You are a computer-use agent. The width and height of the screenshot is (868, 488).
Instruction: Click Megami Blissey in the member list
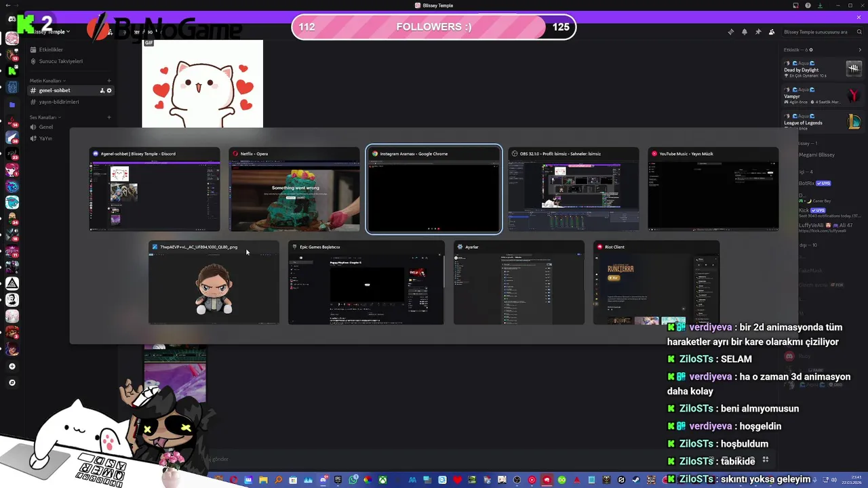coord(816,155)
